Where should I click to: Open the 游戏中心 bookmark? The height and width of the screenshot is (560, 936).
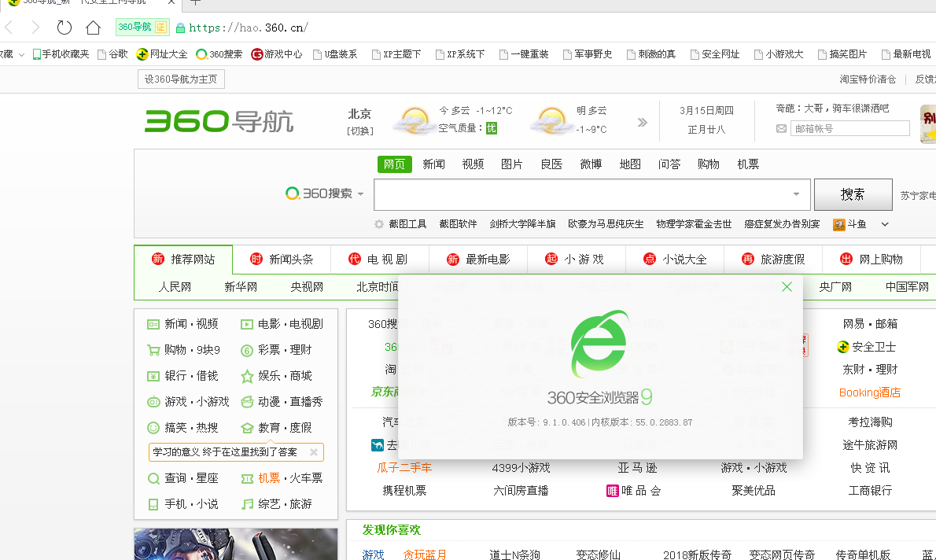pyautogui.click(x=277, y=54)
